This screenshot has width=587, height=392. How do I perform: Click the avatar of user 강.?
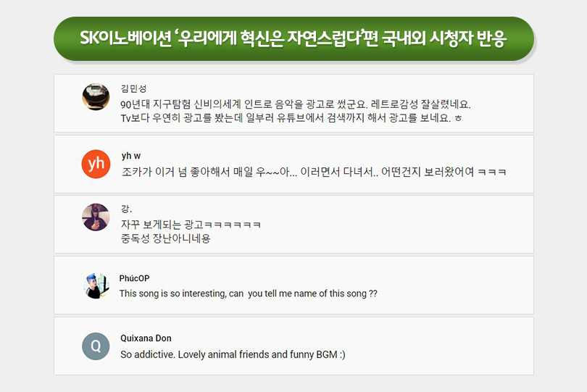(x=96, y=217)
